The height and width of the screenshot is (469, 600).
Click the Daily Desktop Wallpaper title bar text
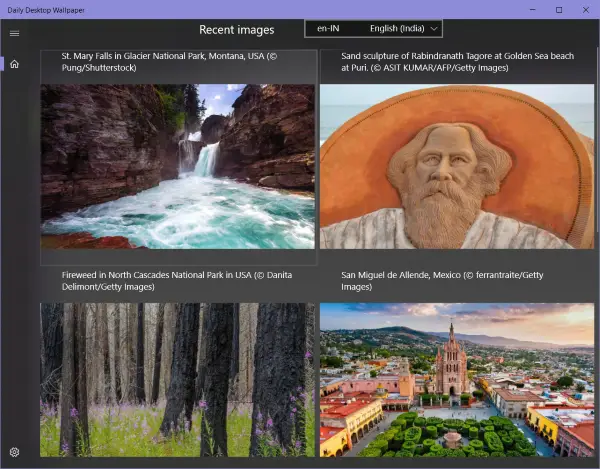click(x=46, y=10)
